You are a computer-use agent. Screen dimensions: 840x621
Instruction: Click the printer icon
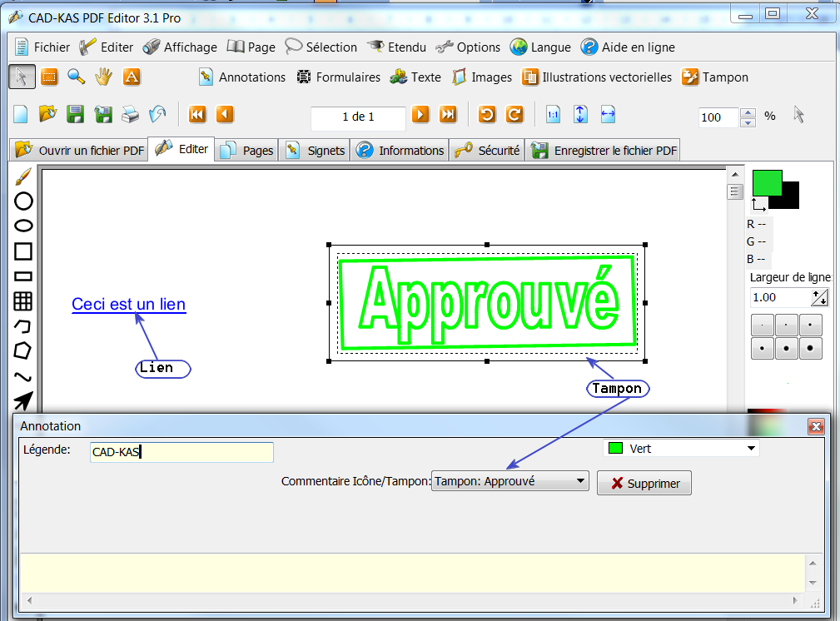pyautogui.click(x=131, y=115)
